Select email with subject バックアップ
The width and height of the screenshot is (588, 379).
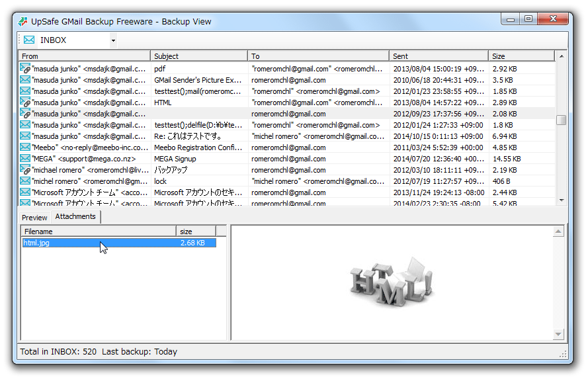pyautogui.click(x=171, y=170)
